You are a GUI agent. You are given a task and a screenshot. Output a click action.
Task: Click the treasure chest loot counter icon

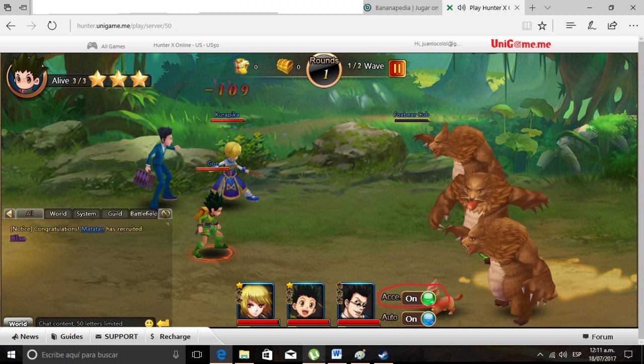coord(285,66)
